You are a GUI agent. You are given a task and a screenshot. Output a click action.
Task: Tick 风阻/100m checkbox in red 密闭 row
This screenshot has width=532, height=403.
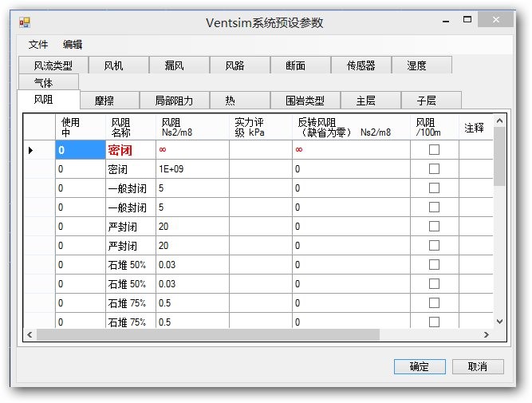pos(434,150)
